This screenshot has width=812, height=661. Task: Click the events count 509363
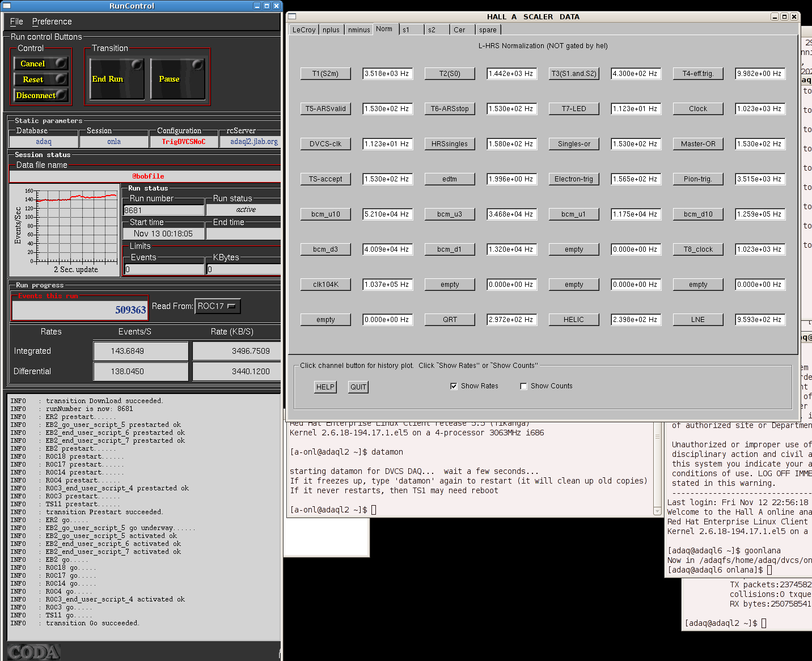[x=80, y=310]
